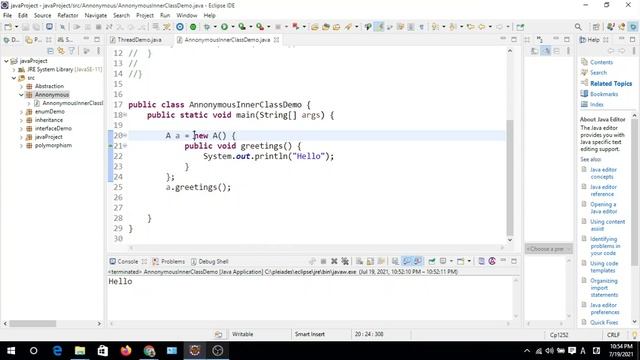640x360 pixels.
Task: Open Microsoft Edge from the taskbar
Action: pyautogui.click(x=57, y=351)
